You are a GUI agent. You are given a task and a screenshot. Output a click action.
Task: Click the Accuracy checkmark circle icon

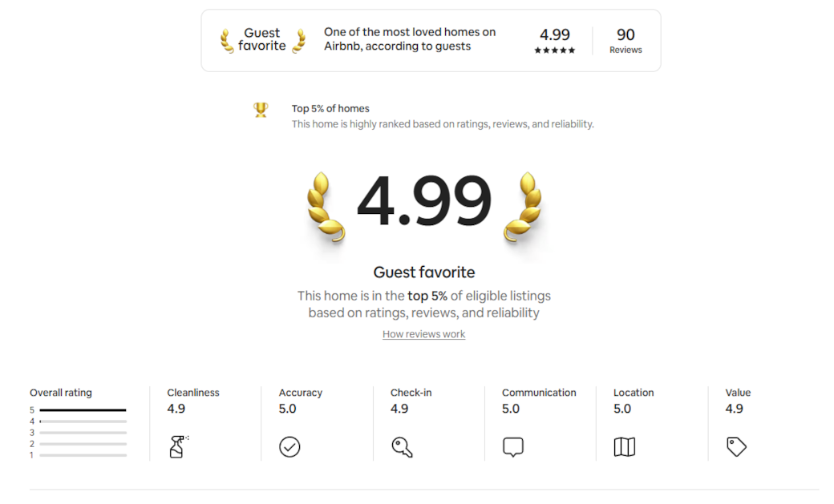289,446
